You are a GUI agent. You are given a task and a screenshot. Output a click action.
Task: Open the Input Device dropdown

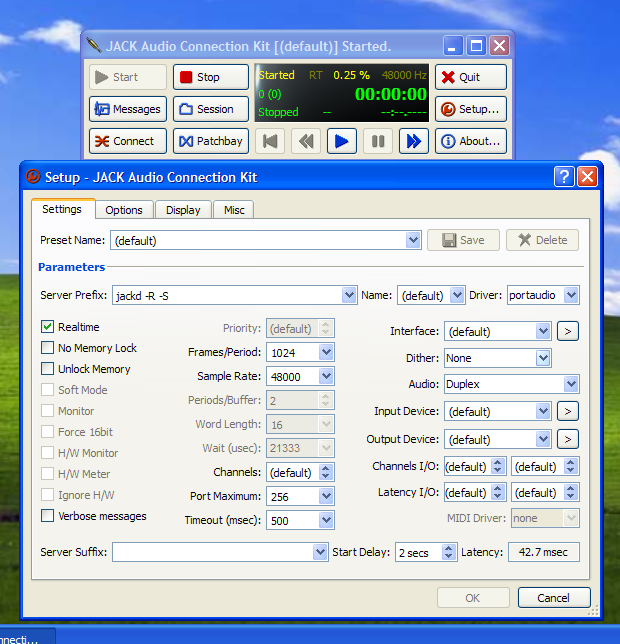(x=543, y=411)
